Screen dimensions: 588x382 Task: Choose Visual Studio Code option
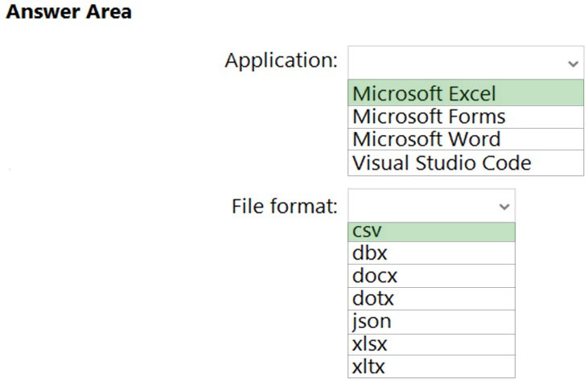click(466, 163)
